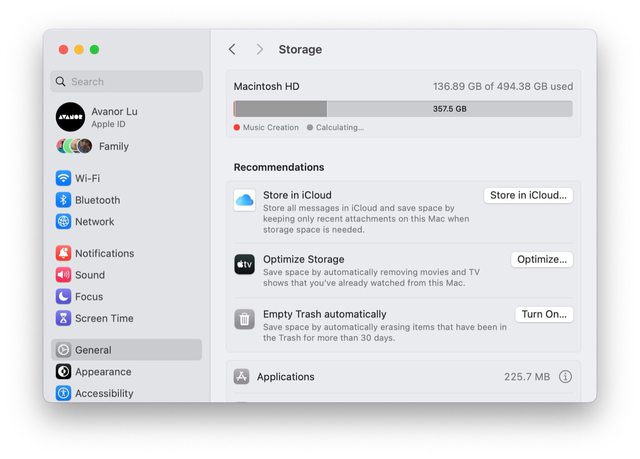
Task: Focus the Search field
Action: pos(127,82)
